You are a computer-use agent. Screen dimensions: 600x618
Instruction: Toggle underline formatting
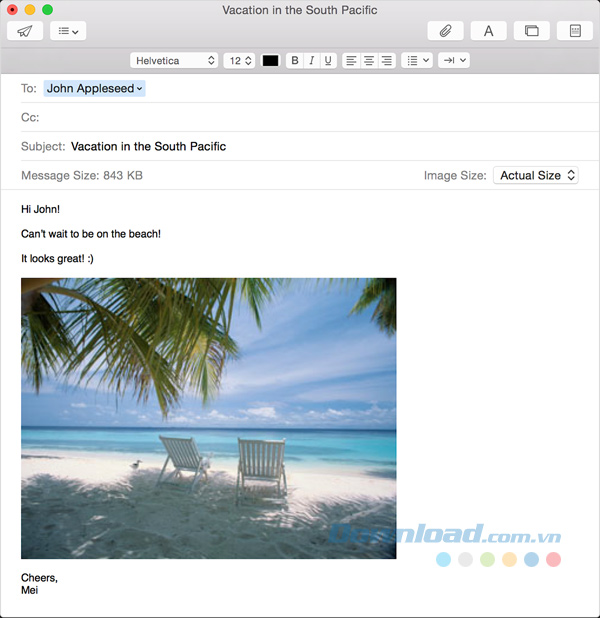(328, 61)
